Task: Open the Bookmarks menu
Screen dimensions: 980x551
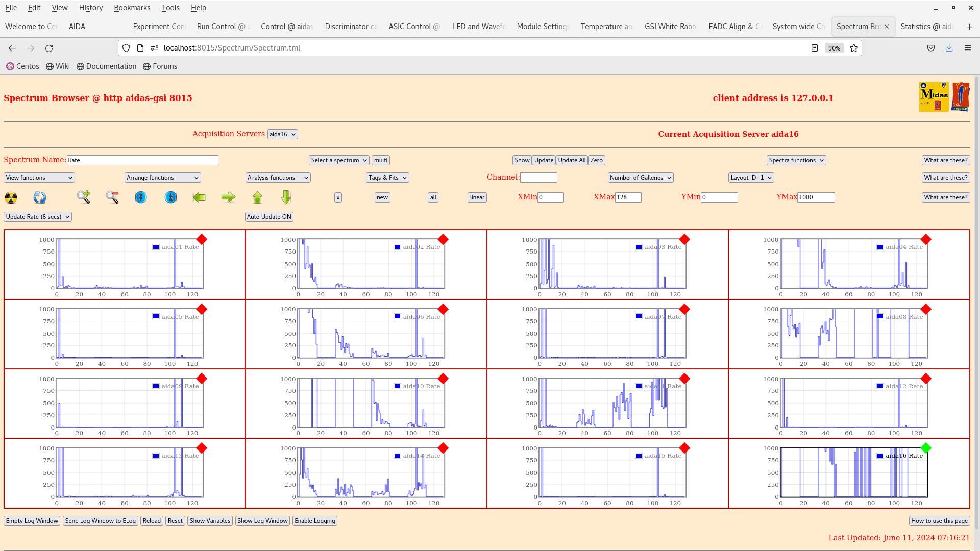Action: pos(132,8)
